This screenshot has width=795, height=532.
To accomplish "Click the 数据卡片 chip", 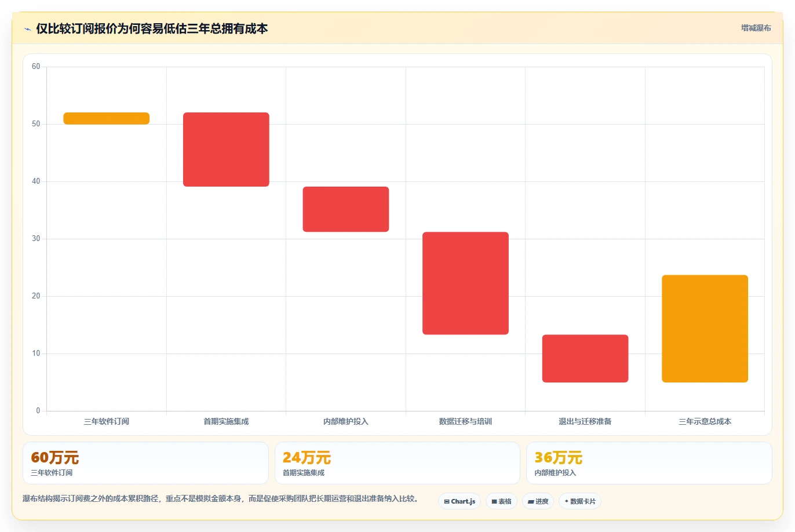I will tap(580, 501).
